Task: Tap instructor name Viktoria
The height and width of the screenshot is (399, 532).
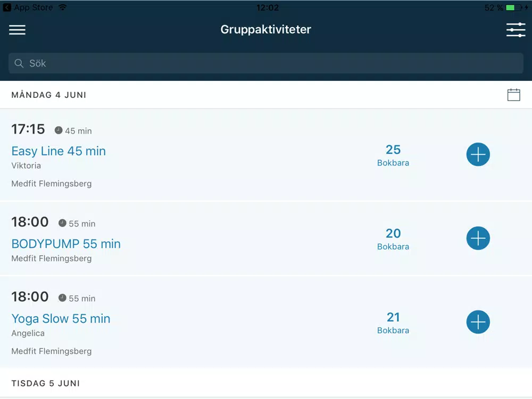Action: (x=26, y=165)
